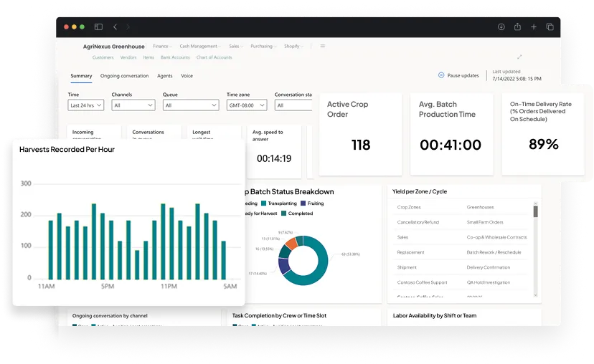Click the Yield per Zone table scrollbar
Screen dimensions: 594x364
[535, 210]
